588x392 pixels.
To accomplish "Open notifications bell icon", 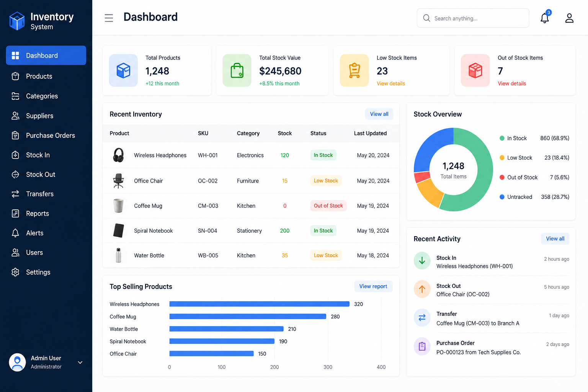I will (x=545, y=18).
